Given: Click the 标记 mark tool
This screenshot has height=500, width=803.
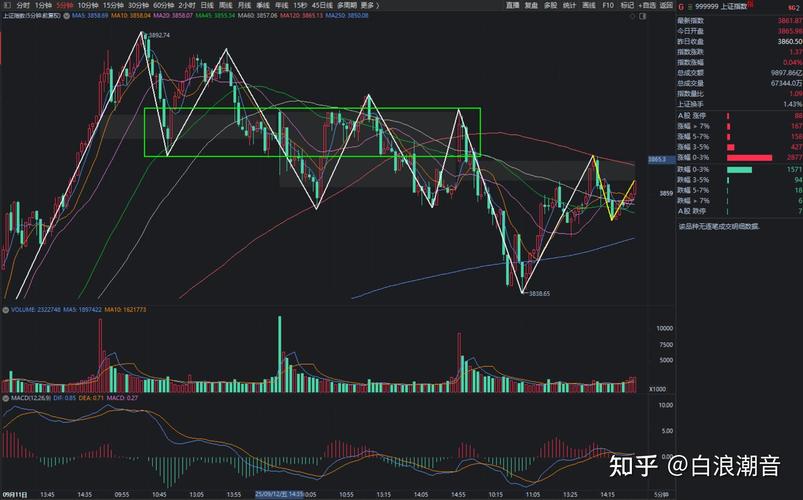Looking at the screenshot, I should [x=626, y=5].
